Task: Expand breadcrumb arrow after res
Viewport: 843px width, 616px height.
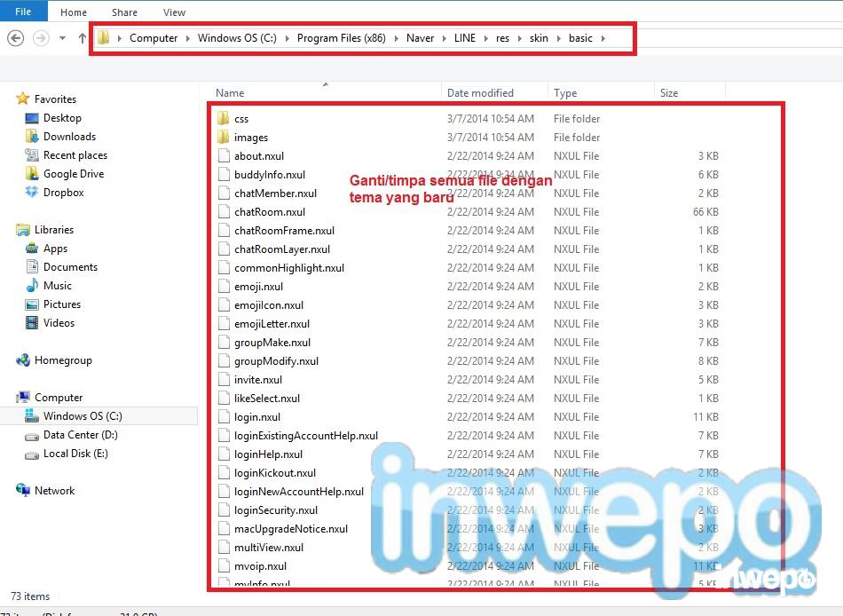Action: click(519, 38)
